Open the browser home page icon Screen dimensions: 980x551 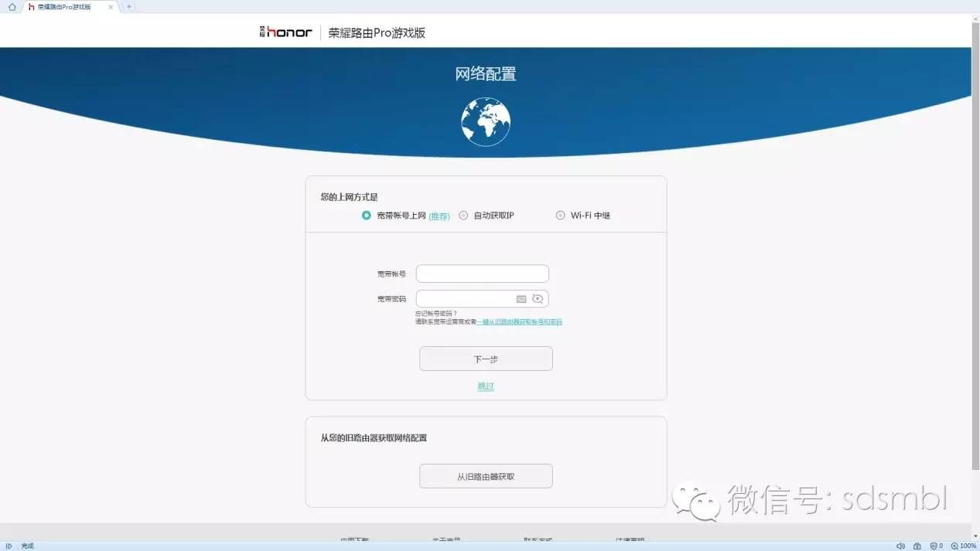[x=12, y=6]
